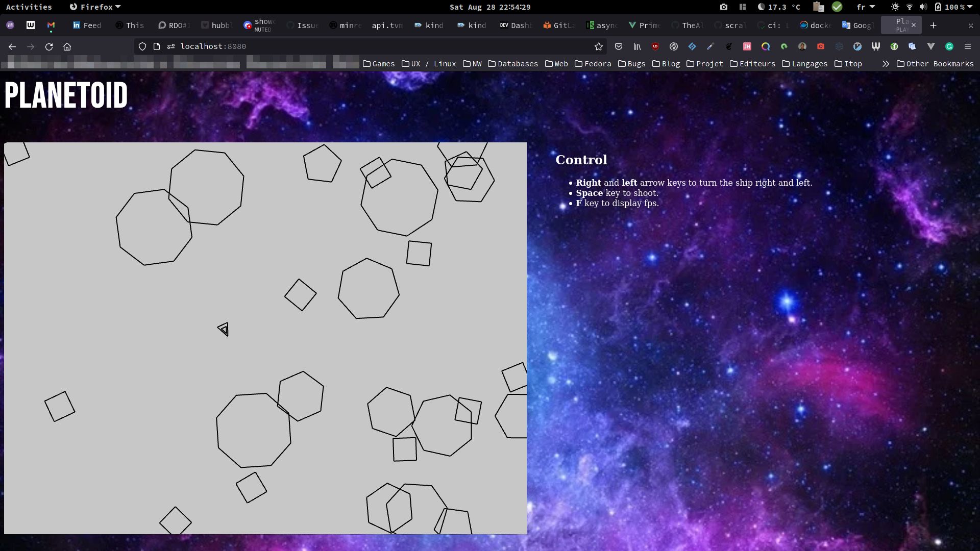Open the fr keyboard layout menu
The width and height of the screenshot is (980, 551).
[x=866, y=7]
